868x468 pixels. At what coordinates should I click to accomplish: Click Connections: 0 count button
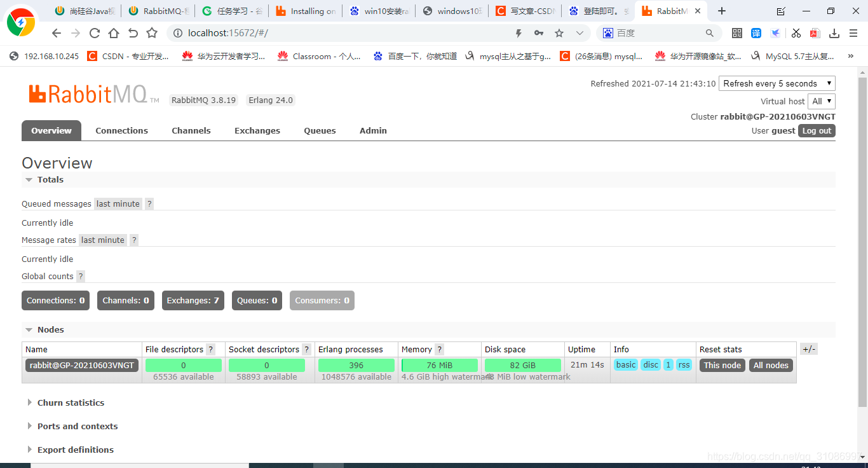pyautogui.click(x=55, y=301)
